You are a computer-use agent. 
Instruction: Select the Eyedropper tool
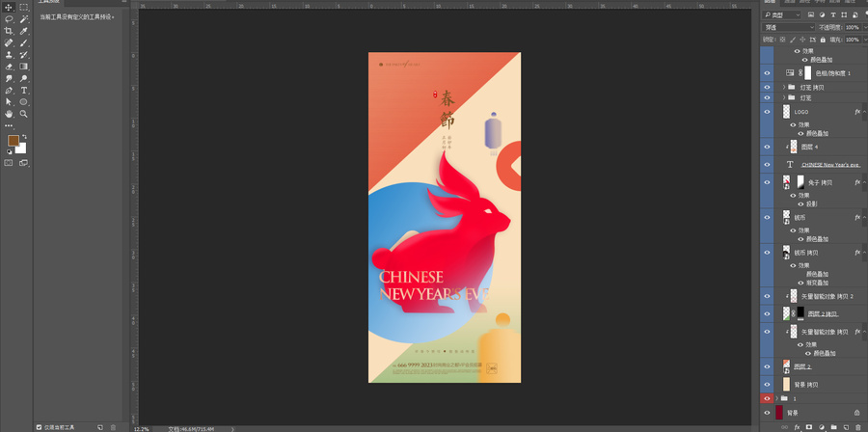tap(24, 31)
